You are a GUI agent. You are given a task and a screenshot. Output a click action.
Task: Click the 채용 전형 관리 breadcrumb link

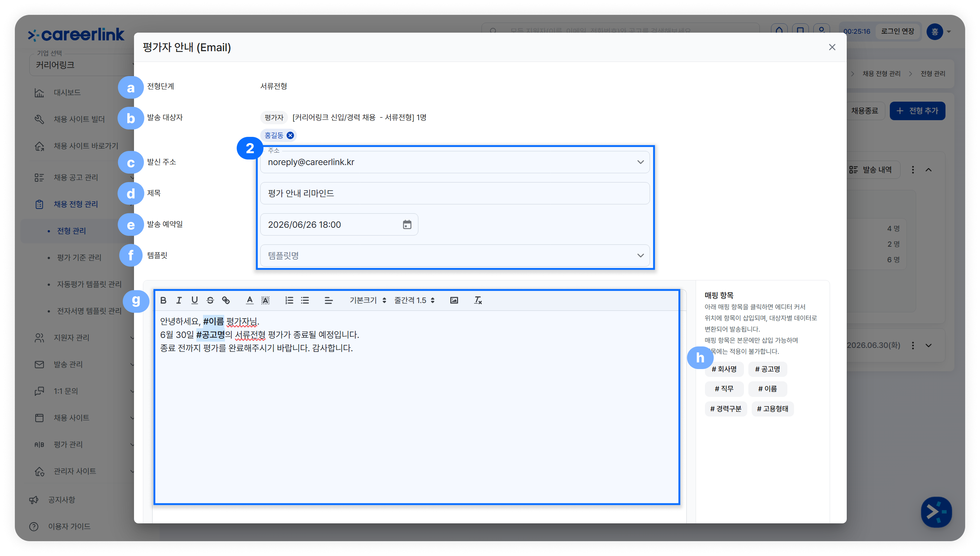(881, 74)
